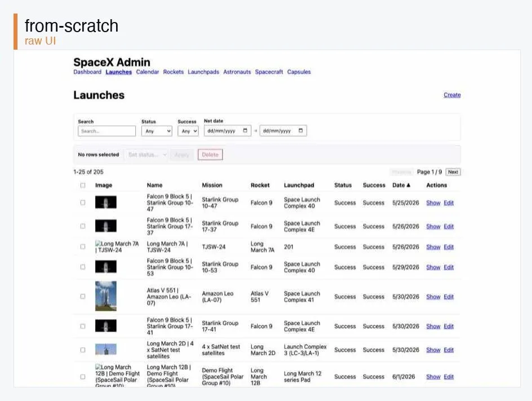
Task: Click the Starlink Group 17-41 thumbnail image
Action: (106, 325)
